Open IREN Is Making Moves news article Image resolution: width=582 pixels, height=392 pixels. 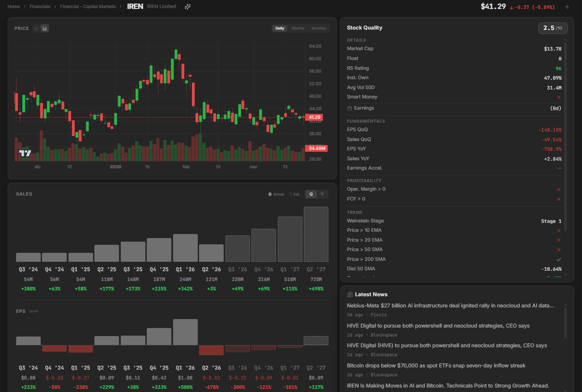[x=448, y=386]
